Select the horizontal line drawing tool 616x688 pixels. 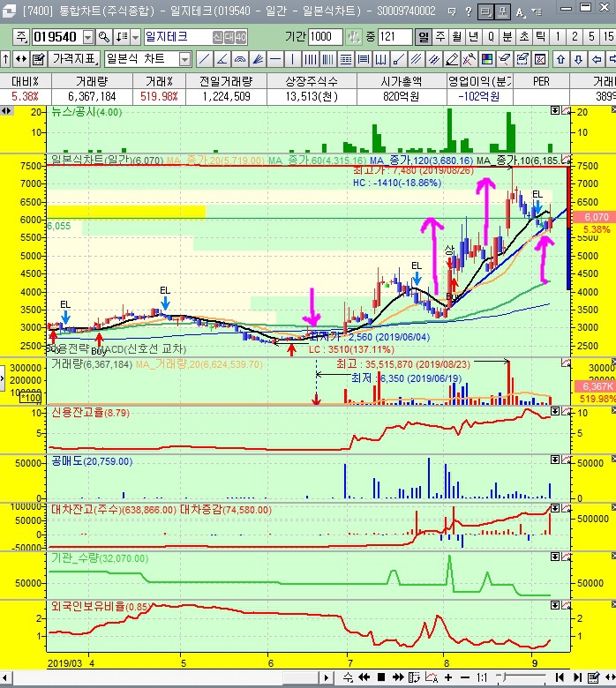pyautogui.click(x=275, y=59)
